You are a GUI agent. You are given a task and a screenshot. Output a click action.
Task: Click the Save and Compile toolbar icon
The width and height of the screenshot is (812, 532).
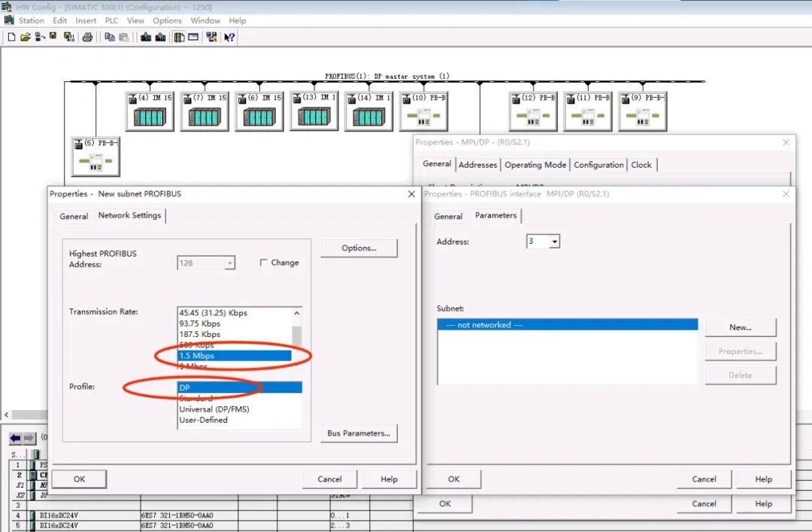coord(69,37)
